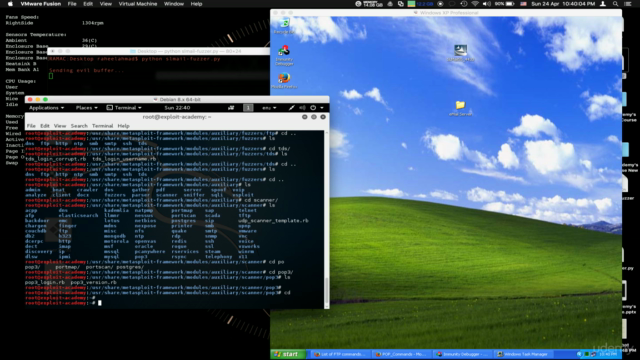Open View menu in terminal window
Image resolution: width=640 pixels, height=360 pixels.
coord(60,126)
